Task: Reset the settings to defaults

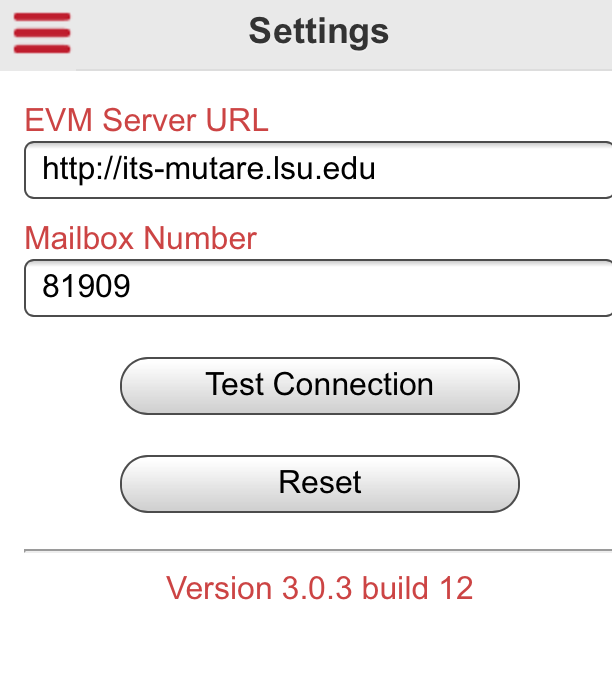Action: point(320,483)
